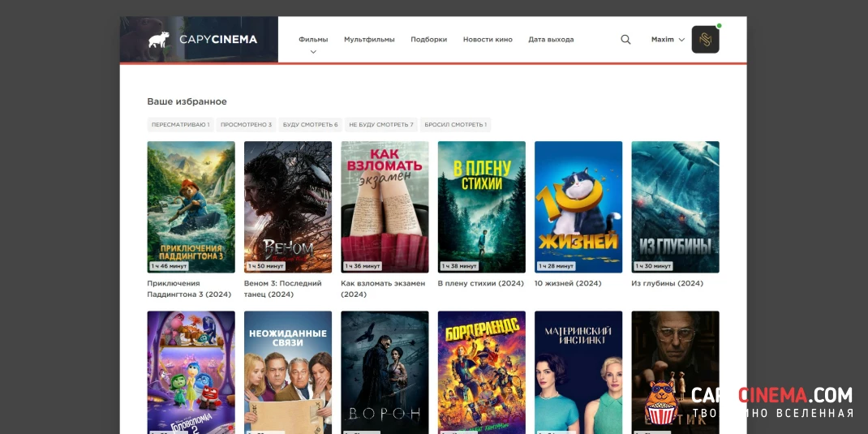Open the Как взломать экзамен poster
The height and width of the screenshot is (434, 868).
pos(385,207)
